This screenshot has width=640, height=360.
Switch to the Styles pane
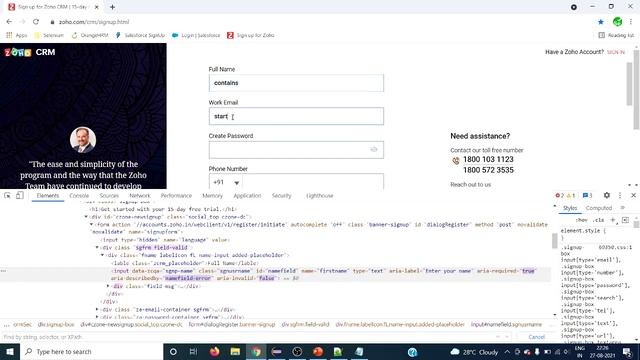click(570, 208)
